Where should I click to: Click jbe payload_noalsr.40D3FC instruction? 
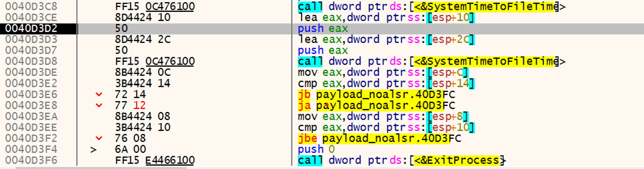[x=379, y=138]
